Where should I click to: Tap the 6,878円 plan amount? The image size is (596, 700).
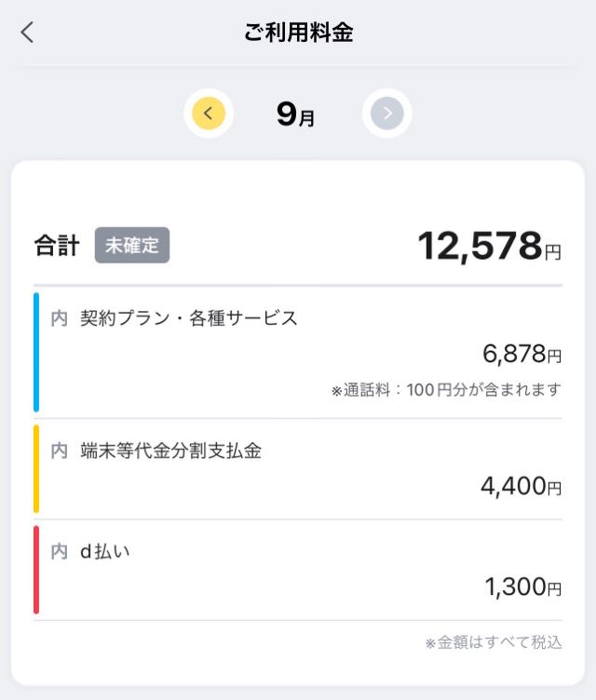(521, 354)
